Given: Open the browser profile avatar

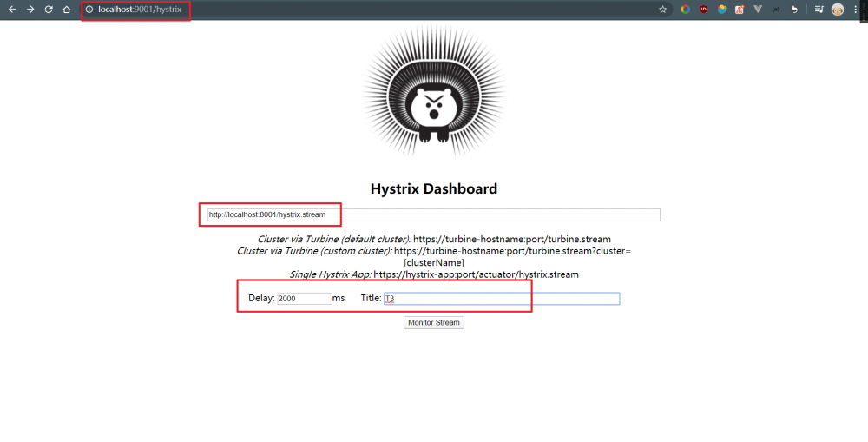Looking at the screenshot, I should coord(838,10).
